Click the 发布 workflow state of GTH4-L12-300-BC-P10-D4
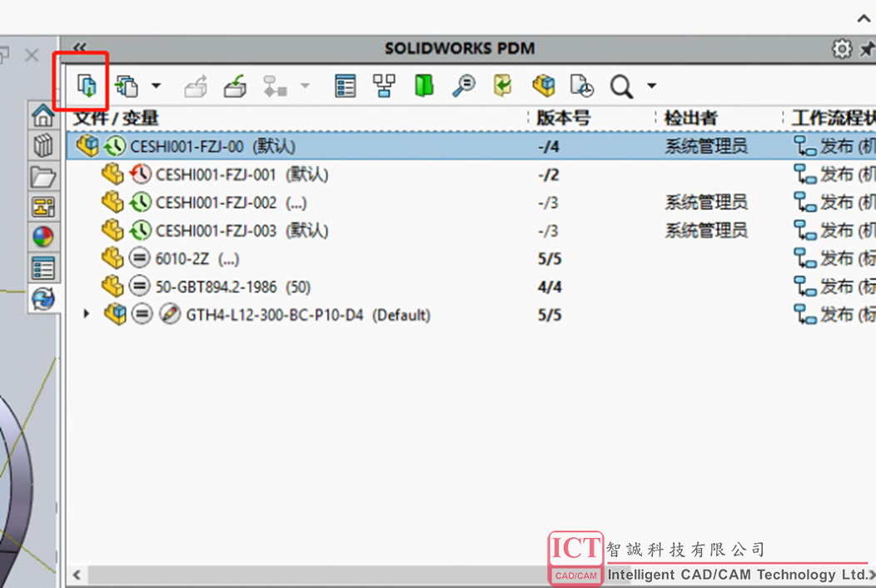 834,315
